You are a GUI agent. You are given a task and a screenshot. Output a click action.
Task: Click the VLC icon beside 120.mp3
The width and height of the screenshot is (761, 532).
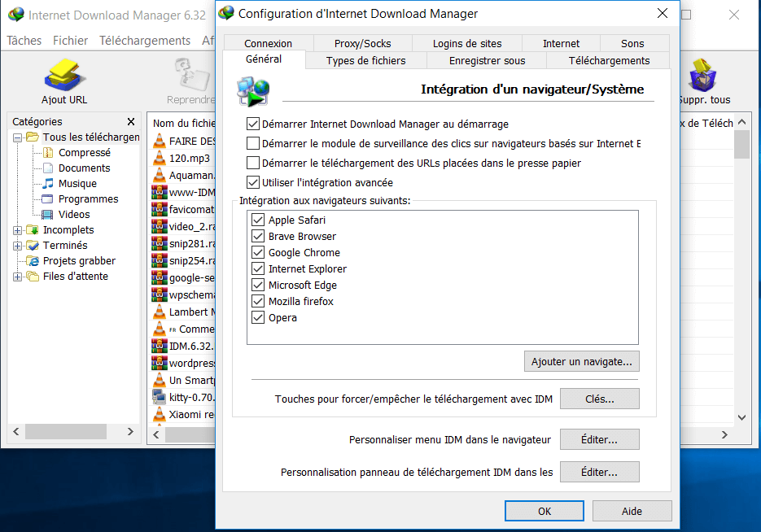click(x=160, y=158)
